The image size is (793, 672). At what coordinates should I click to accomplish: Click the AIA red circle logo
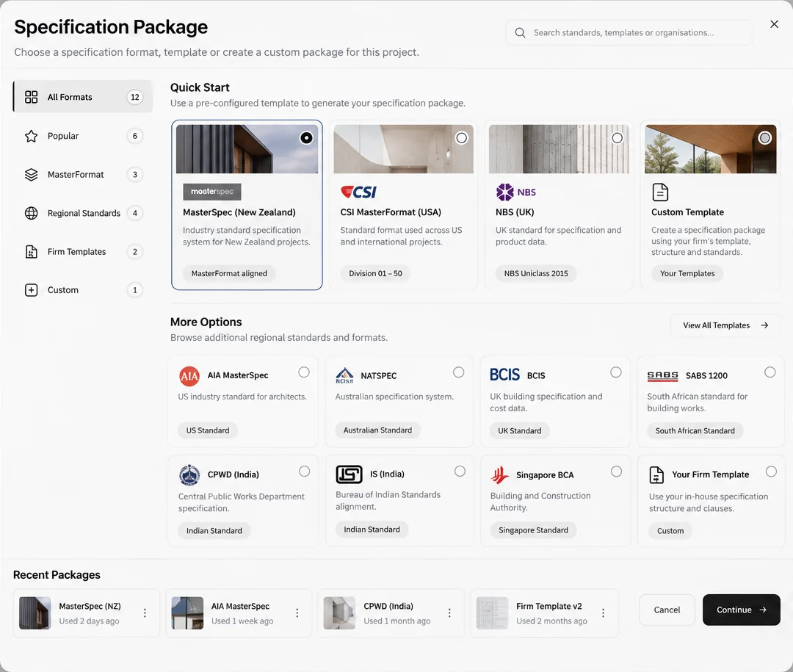189,376
